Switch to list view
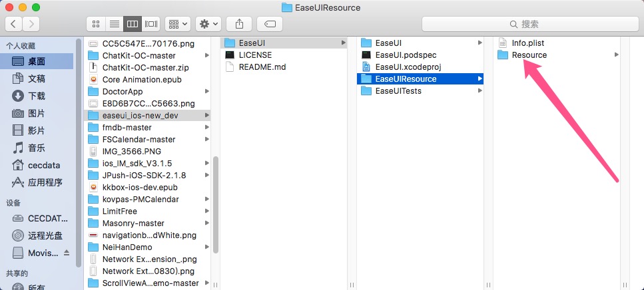This screenshot has height=290, width=644. (114, 24)
